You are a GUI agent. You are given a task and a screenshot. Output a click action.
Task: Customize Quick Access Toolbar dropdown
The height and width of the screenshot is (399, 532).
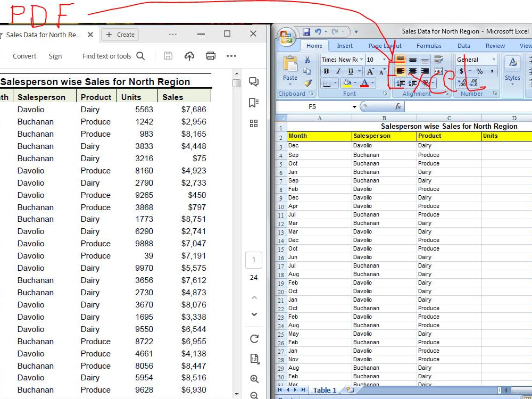pos(356,32)
